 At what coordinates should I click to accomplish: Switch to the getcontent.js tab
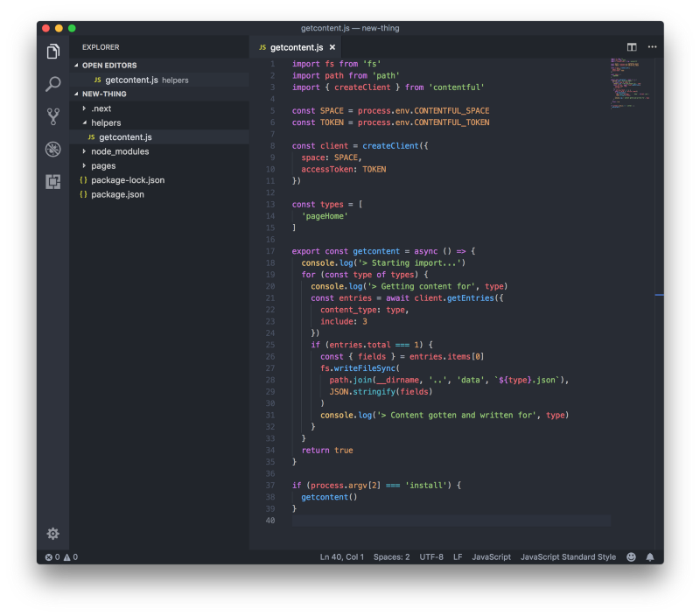pyautogui.click(x=295, y=47)
